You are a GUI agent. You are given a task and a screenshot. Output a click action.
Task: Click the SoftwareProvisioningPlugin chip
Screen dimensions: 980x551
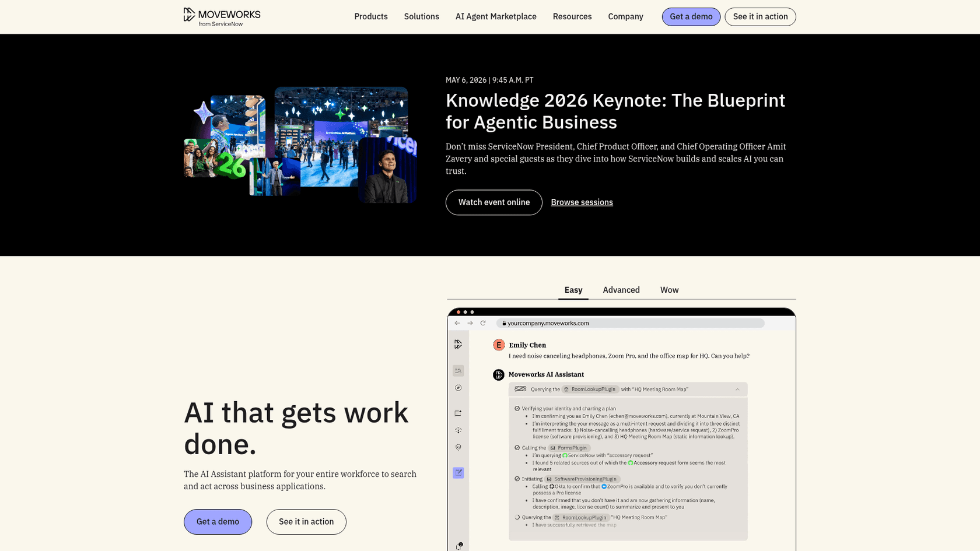pyautogui.click(x=582, y=479)
